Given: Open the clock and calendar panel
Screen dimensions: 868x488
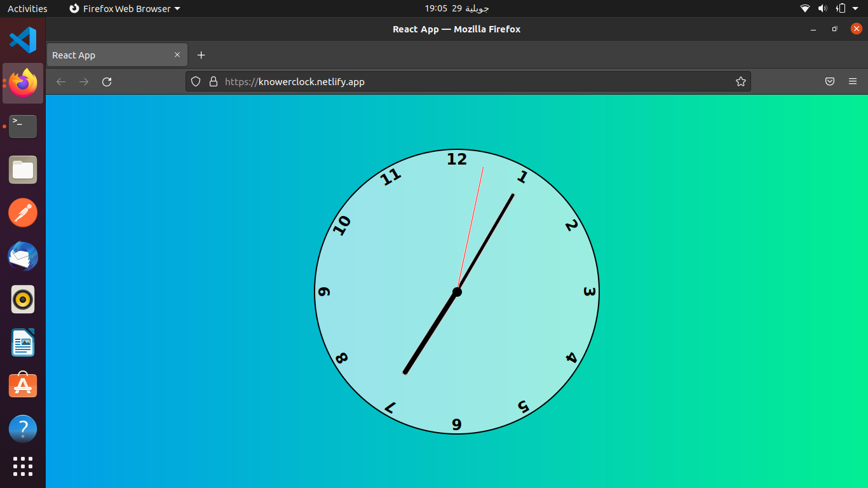Looking at the screenshot, I should (456, 8).
